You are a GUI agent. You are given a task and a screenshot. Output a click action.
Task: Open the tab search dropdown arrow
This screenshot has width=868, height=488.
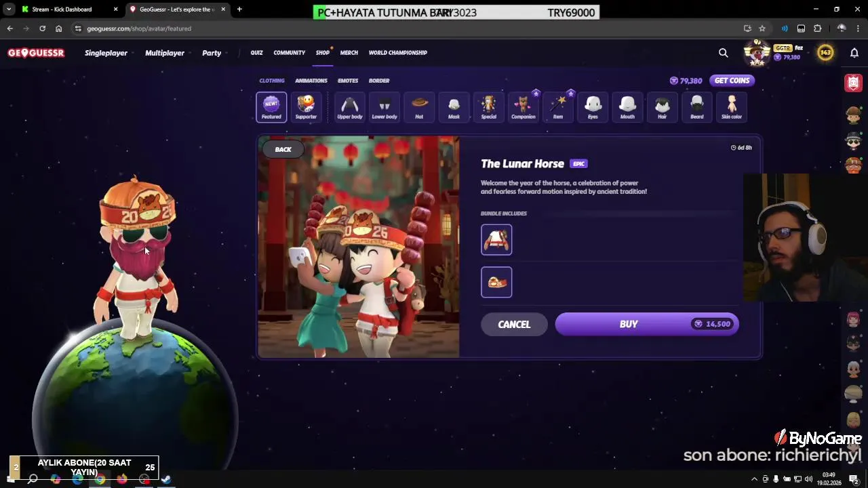click(x=8, y=9)
